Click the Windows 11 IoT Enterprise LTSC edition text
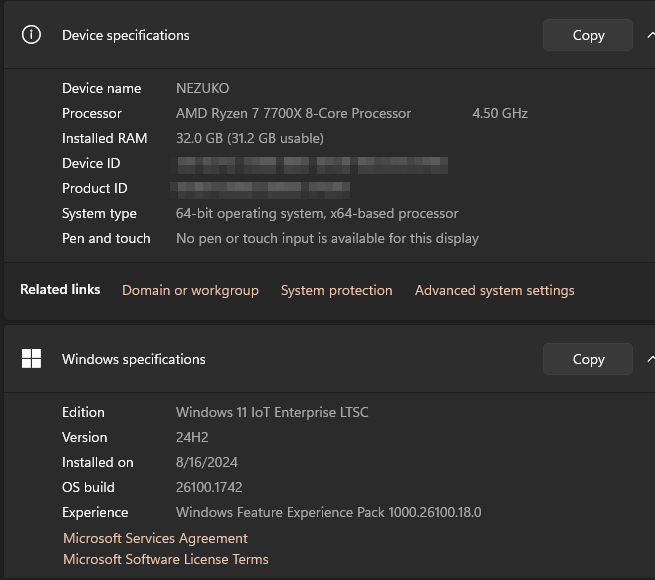 [x=272, y=412]
